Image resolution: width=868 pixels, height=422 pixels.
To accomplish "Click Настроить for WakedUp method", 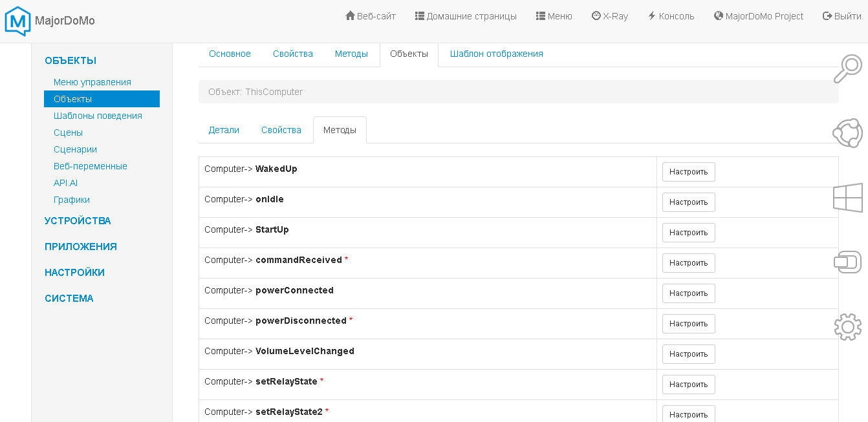I will pos(689,172).
